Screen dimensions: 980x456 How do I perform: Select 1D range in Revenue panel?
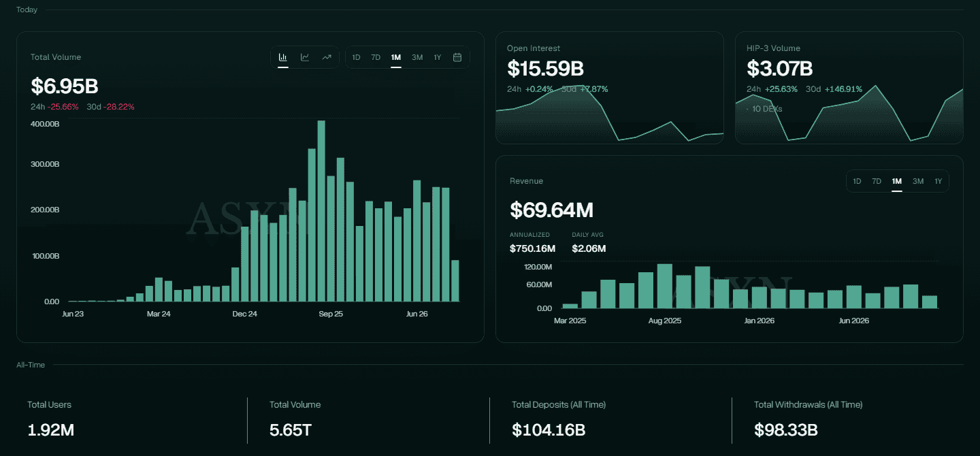point(857,181)
